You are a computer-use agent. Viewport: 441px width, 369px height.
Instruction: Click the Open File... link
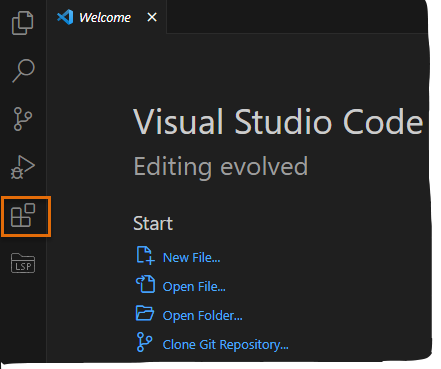194,287
